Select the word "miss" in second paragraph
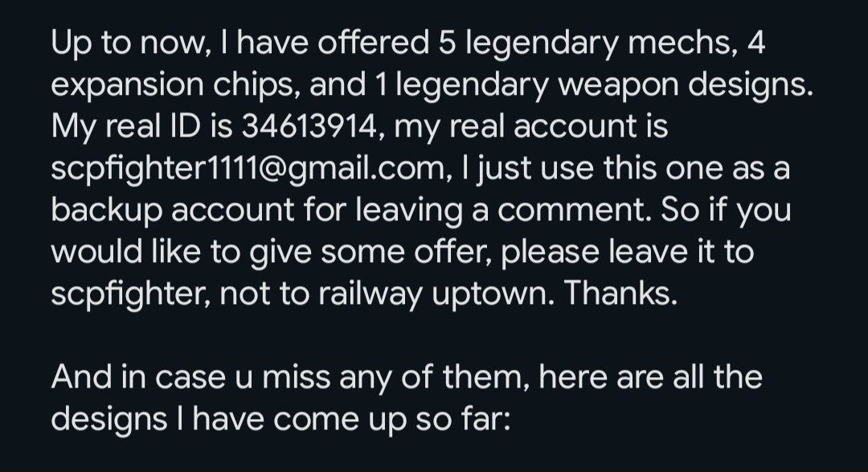This screenshot has height=472, width=868. tap(295, 377)
